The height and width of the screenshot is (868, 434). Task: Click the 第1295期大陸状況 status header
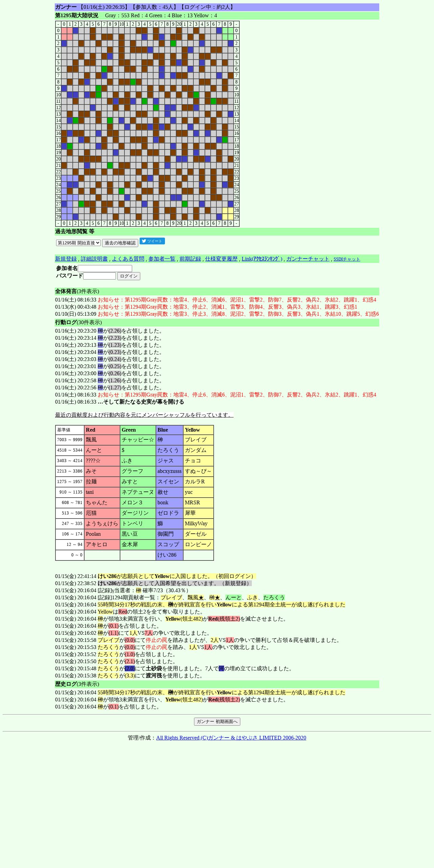[217, 16]
